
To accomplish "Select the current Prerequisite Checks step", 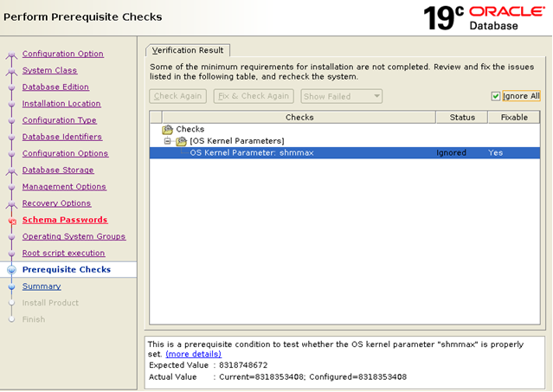I will coord(67,270).
